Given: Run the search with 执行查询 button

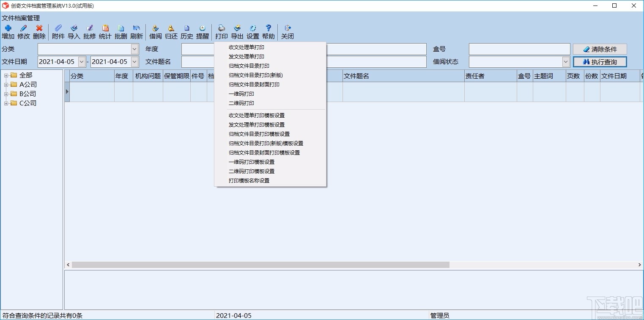Looking at the screenshot, I should pos(600,62).
